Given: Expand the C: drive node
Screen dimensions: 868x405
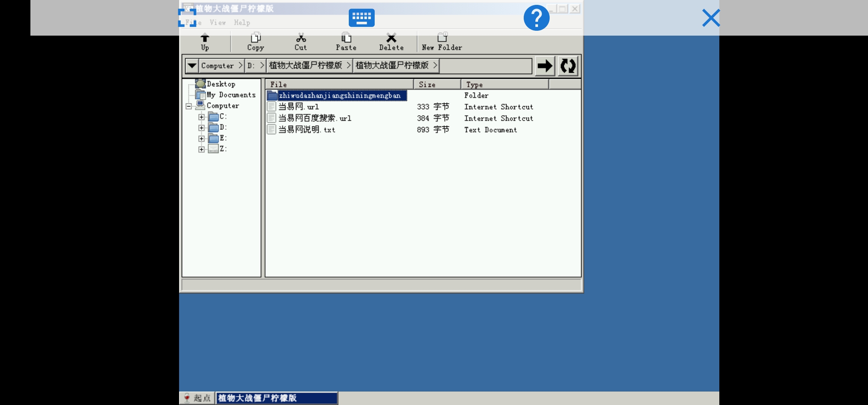Looking at the screenshot, I should click(202, 117).
